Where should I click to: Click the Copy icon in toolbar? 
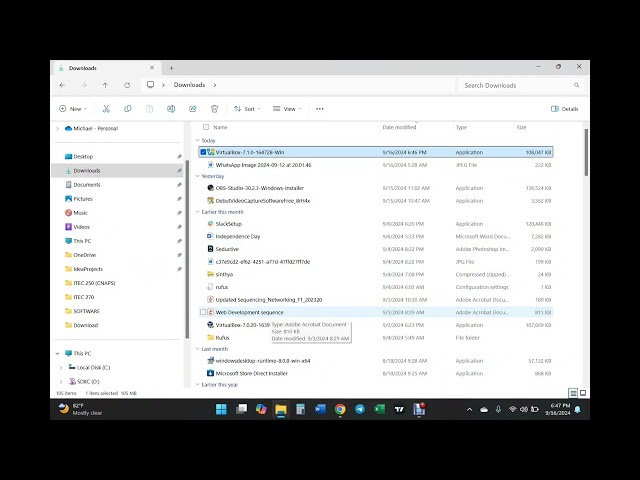128,109
